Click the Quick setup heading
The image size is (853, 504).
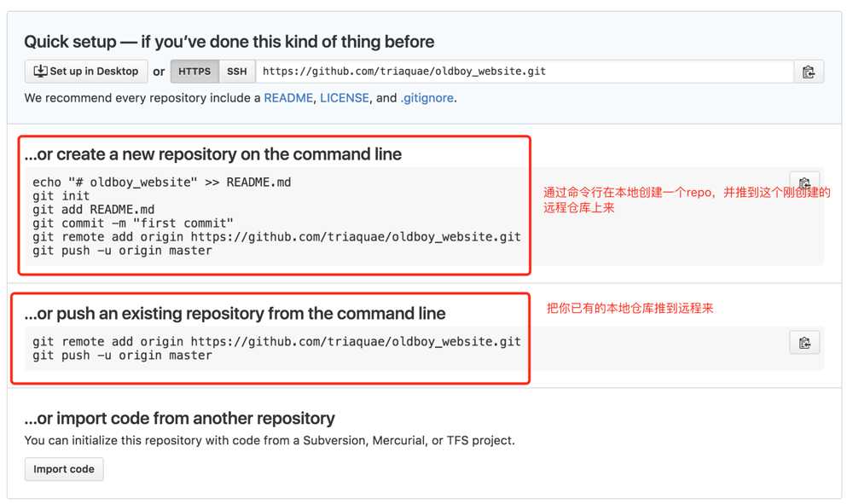(x=229, y=42)
